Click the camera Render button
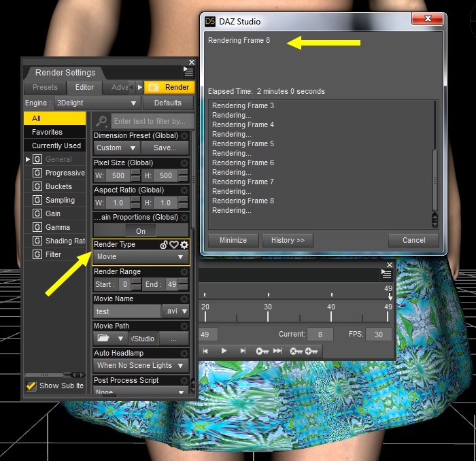This screenshot has width=476, height=461. coord(169,88)
